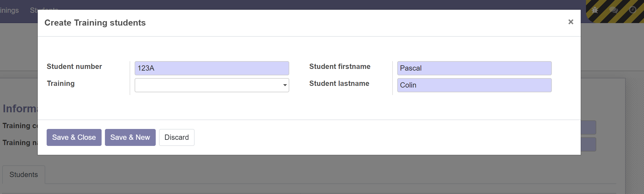Dismiss the dialog with the × icon
644x194 pixels.
(570, 22)
